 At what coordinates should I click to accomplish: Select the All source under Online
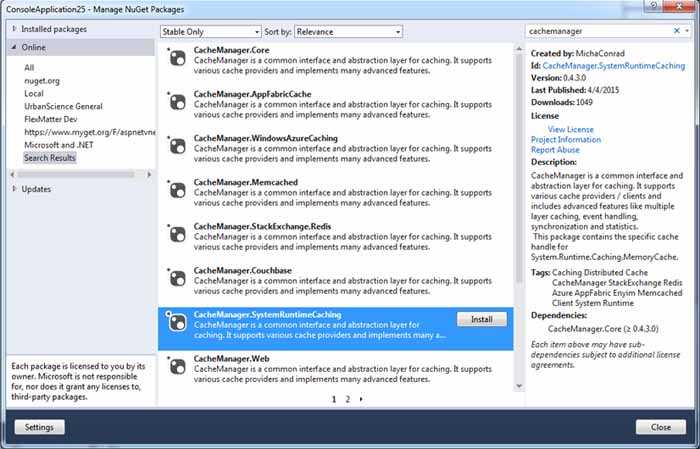(29, 67)
